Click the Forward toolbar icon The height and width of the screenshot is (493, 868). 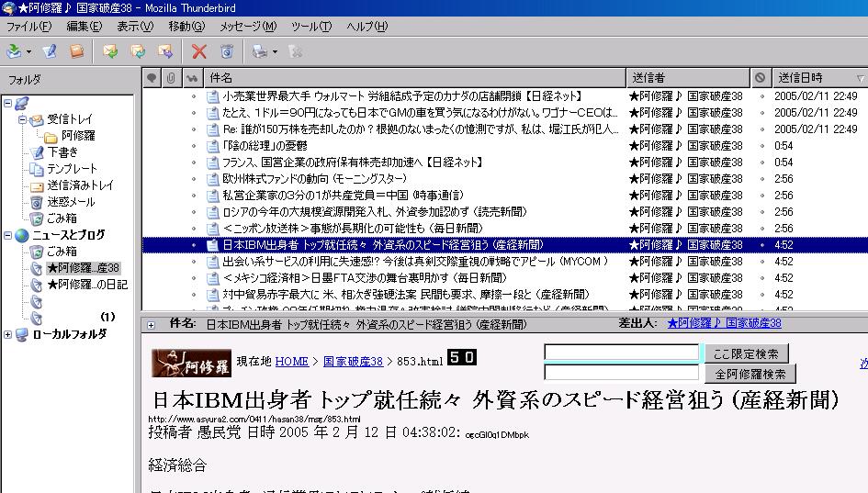click(x=165, y=51)
